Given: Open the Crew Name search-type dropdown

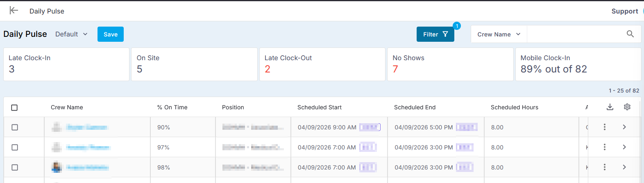Looking at the screenshot, I should 499,34.
